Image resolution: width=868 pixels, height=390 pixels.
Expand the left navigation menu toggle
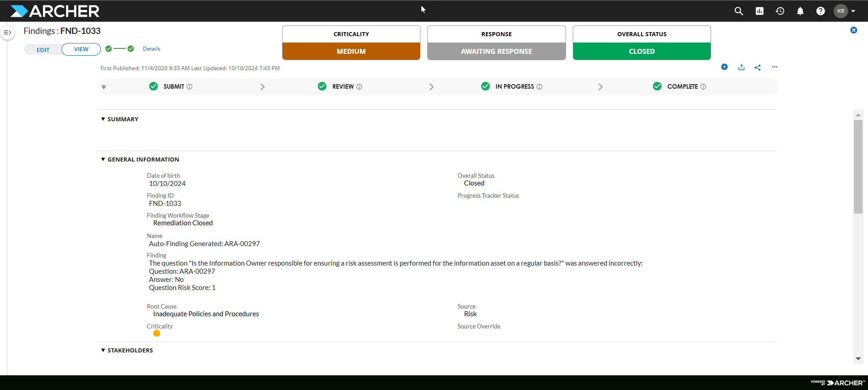7,32
